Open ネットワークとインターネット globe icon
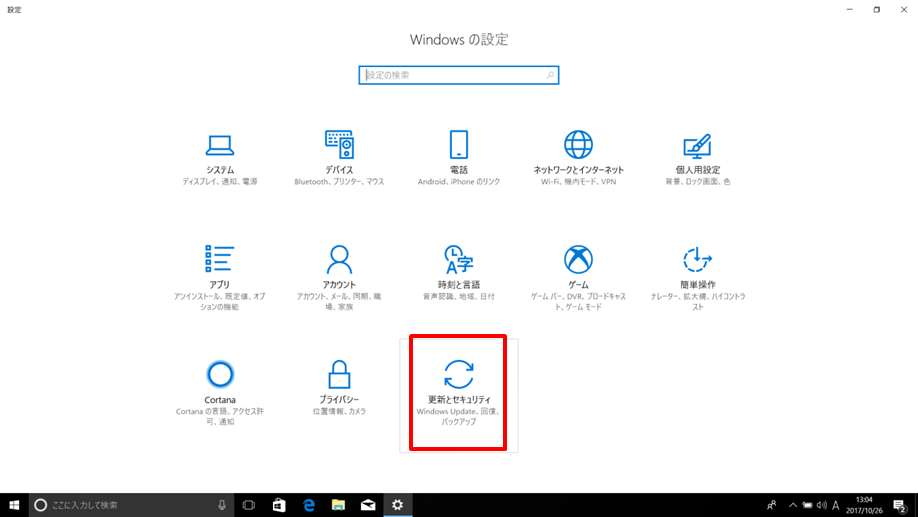 coord(578,144)
